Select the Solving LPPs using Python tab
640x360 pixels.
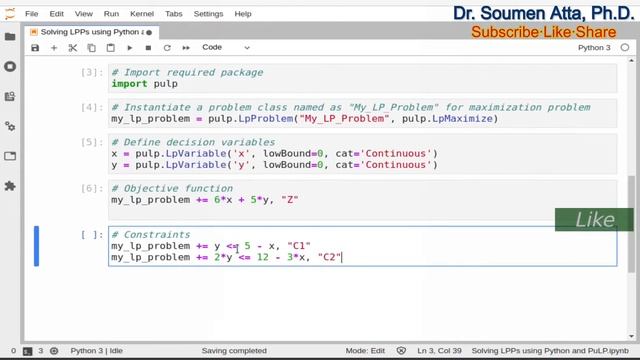pos(91,32)
